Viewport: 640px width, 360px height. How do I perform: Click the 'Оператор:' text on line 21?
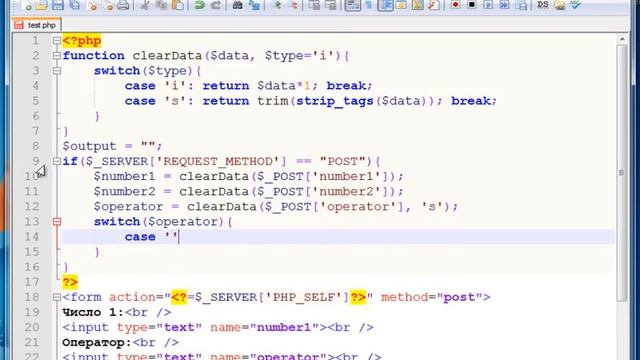97,342
